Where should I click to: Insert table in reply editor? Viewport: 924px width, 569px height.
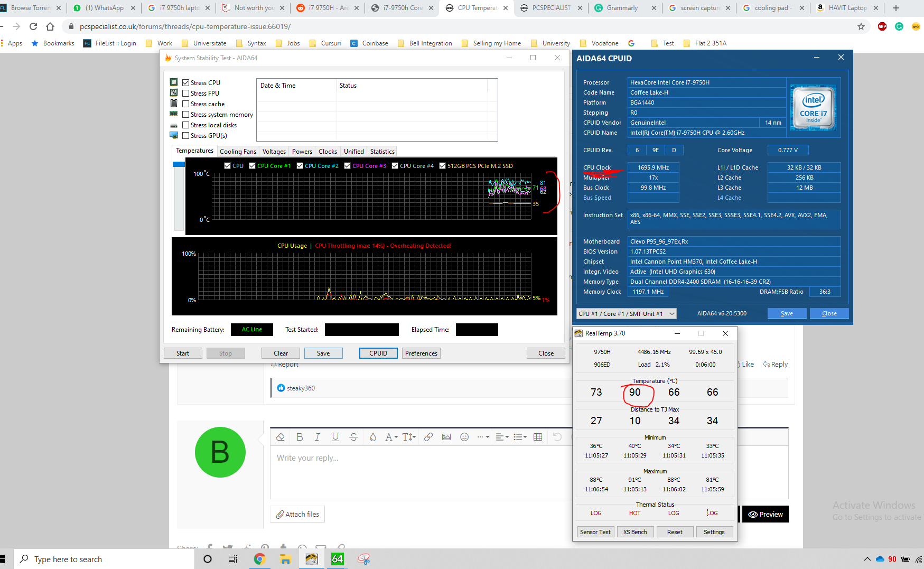click(538, 437)
